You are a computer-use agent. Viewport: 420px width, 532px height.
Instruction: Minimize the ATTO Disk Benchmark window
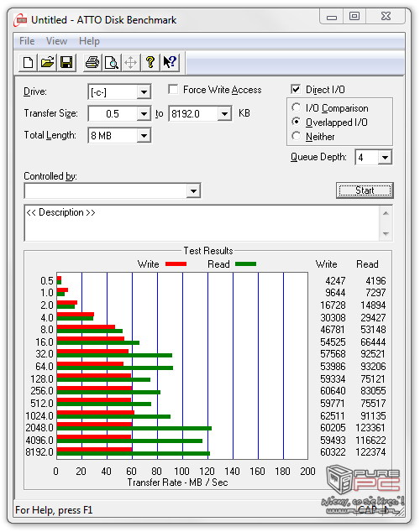tap(332, 17)
